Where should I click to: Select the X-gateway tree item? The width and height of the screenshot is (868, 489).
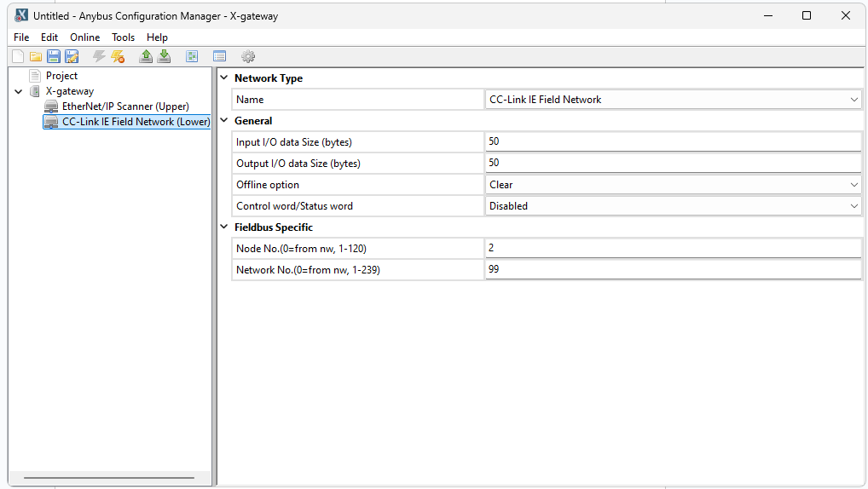coord(70,91)
